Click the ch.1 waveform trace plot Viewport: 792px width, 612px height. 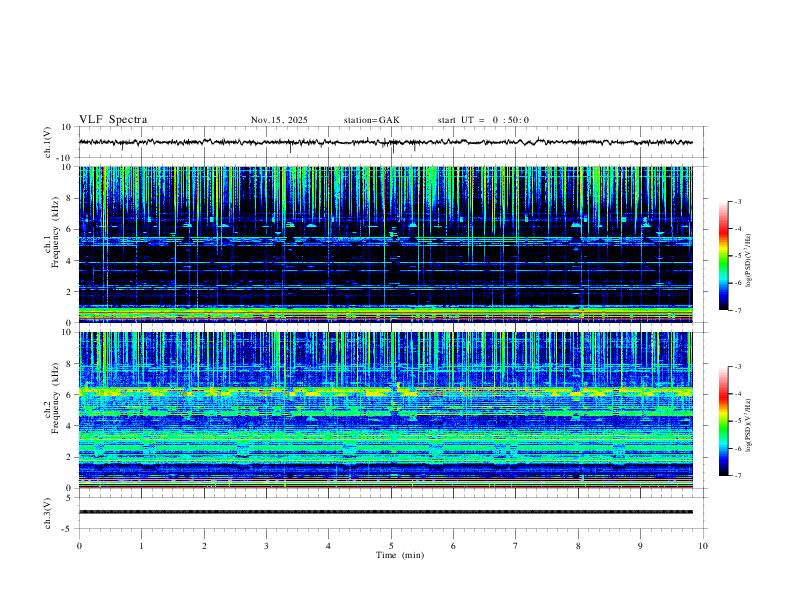coord(385,142)
